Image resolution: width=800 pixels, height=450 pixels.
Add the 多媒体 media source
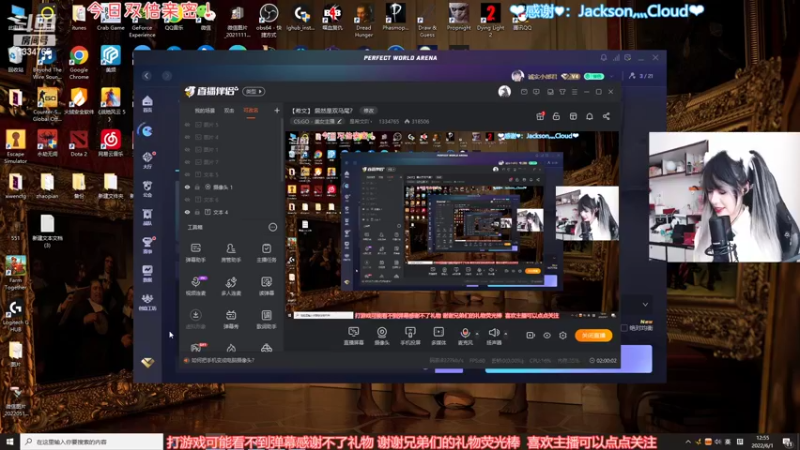pyautogui.click(x=438, y=336)
